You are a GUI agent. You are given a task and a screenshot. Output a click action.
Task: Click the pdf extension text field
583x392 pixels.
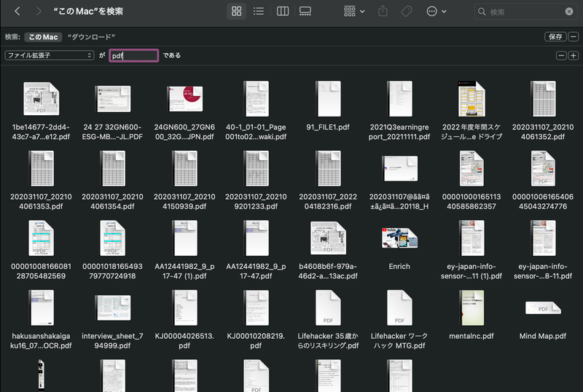click(x=134, y=55)
